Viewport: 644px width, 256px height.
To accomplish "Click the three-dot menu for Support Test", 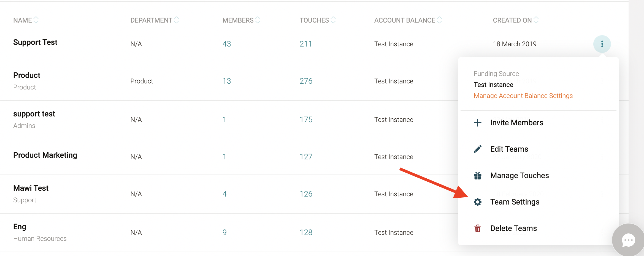I will click(x=602, y=44).
